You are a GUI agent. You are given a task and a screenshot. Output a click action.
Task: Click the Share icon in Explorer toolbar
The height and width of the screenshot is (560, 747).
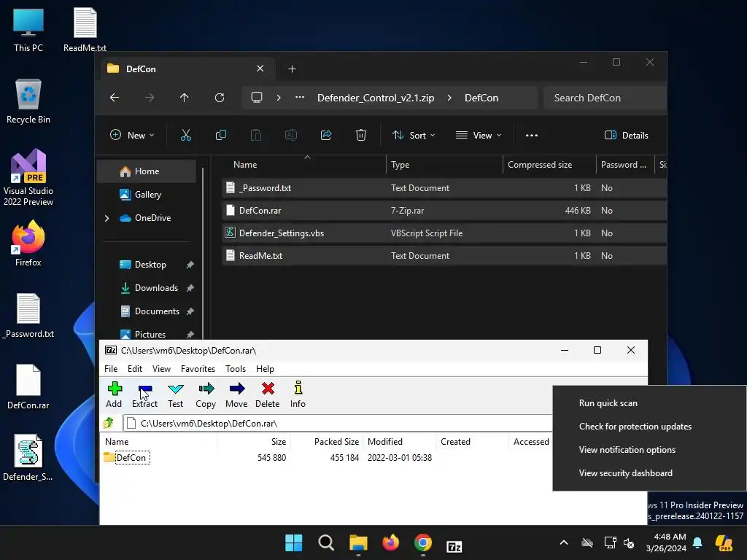(x=326, y=135)
